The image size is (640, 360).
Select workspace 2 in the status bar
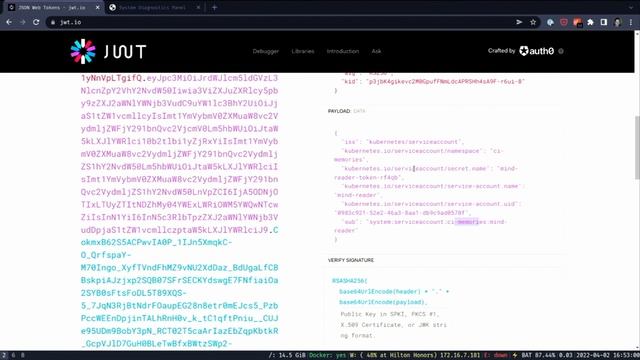4,356
